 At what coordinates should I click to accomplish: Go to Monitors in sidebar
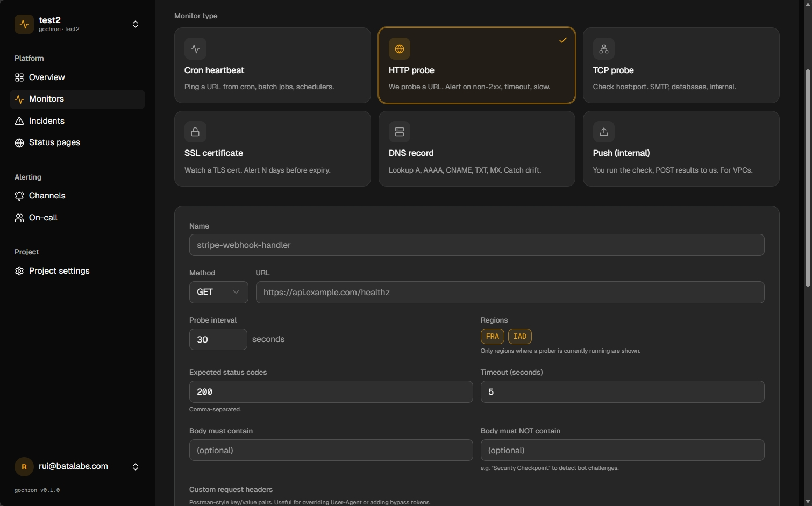click(x=77, y=99)
